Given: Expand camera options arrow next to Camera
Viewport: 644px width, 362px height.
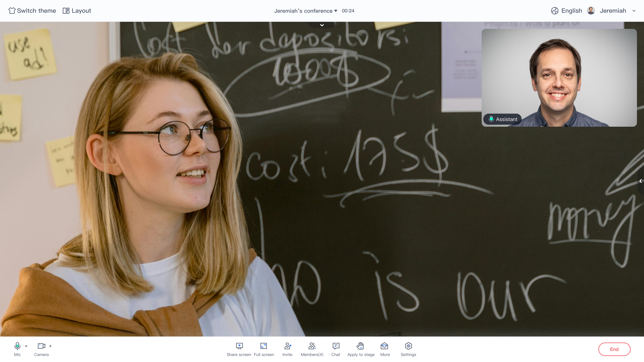Looking at the screenshot, I should pyautogui.click(x=50, y=346).
